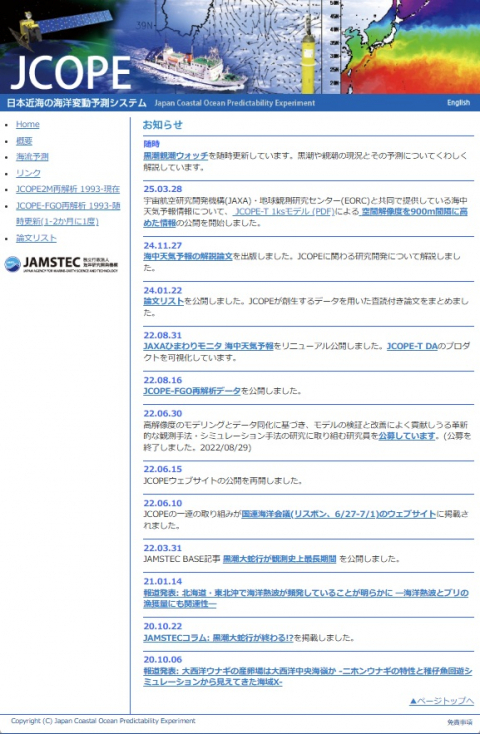Open the 黒潮親潮ウォッチ link
480x734 pixels.
tap(176, 155)
